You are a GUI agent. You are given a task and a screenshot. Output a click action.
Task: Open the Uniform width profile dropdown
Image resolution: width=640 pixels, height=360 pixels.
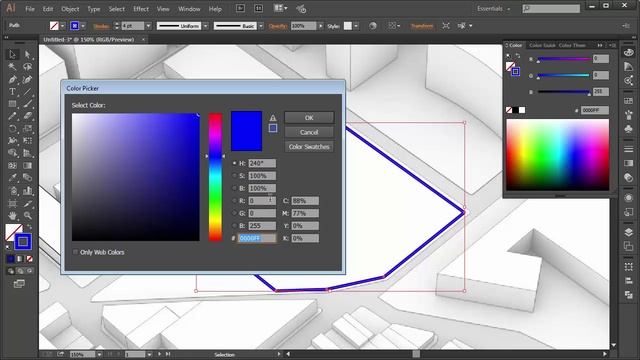[x=205, y=26]
